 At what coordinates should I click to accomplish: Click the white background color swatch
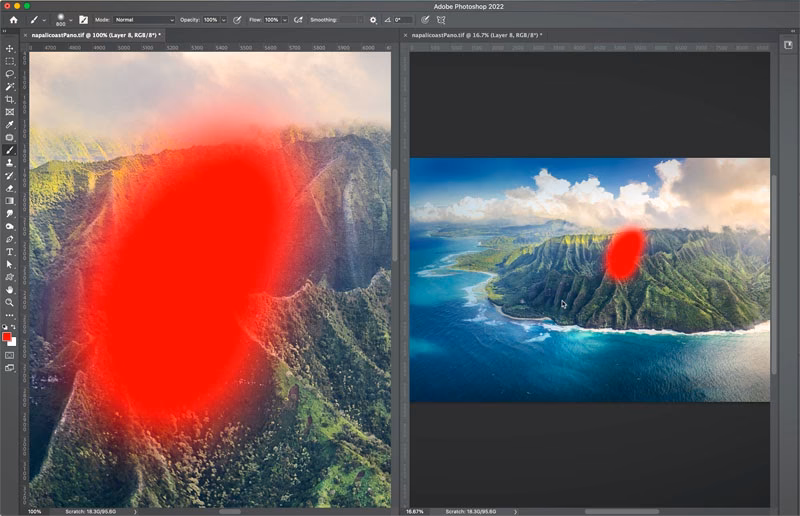13,342
